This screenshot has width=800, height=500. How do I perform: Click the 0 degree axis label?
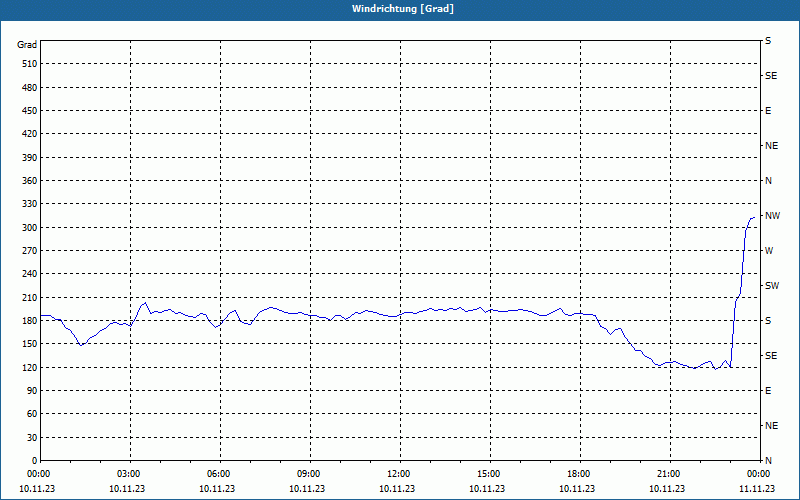click(35, 461)
